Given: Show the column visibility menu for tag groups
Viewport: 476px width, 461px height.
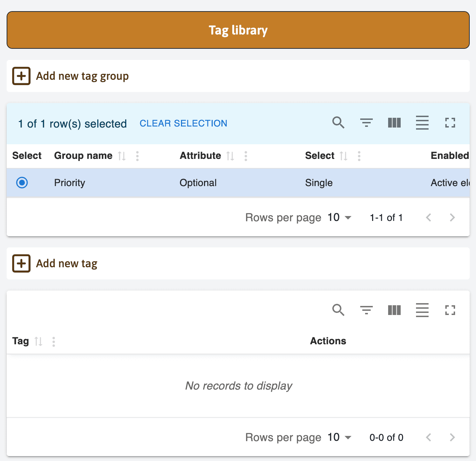Looking at the screenshot, I should tap(394, 123).
